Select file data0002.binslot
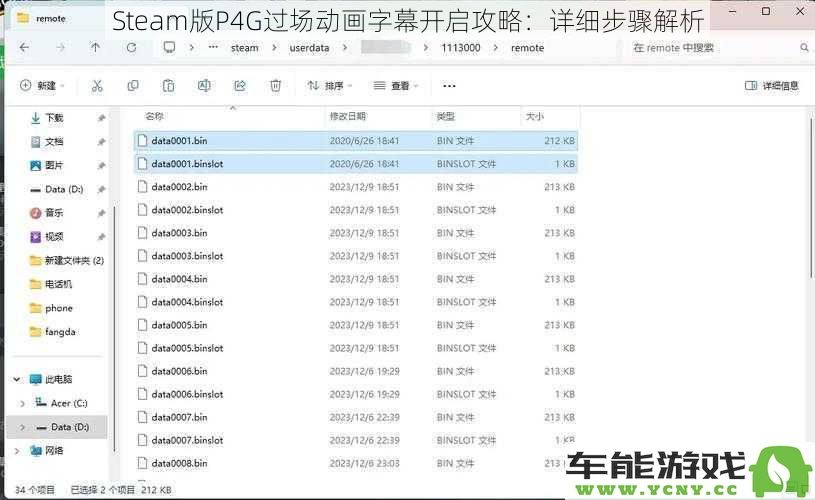815x500 pixels. click(356, 210)
